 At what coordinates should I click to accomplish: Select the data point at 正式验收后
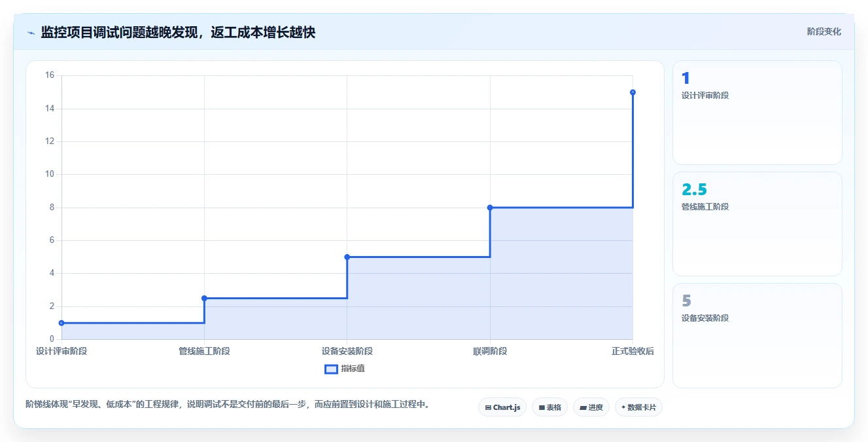click(633, 92)
